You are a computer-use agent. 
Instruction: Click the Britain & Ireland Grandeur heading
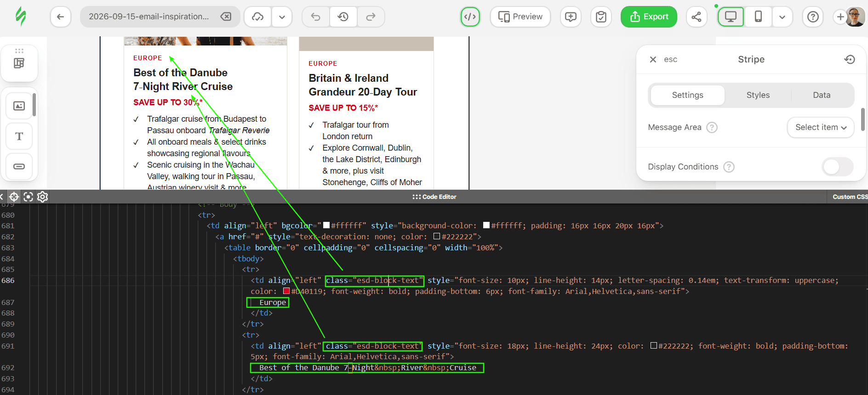pos(363,85)
